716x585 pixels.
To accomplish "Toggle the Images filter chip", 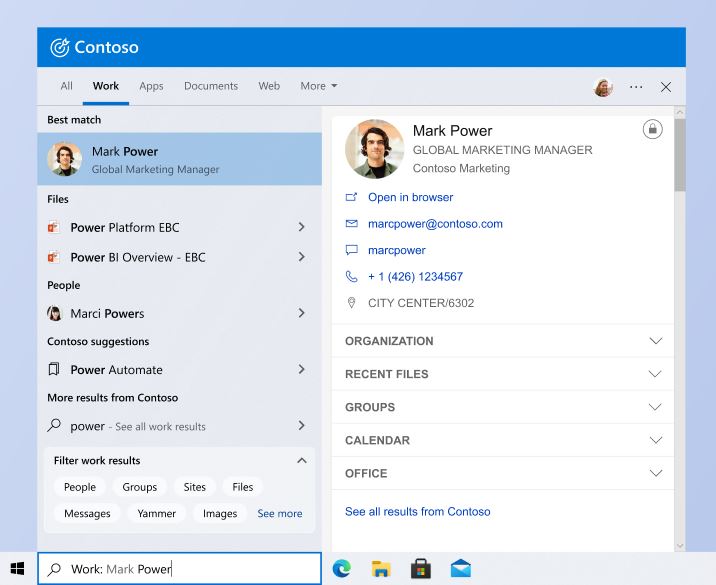I will [x=220, y=513].
